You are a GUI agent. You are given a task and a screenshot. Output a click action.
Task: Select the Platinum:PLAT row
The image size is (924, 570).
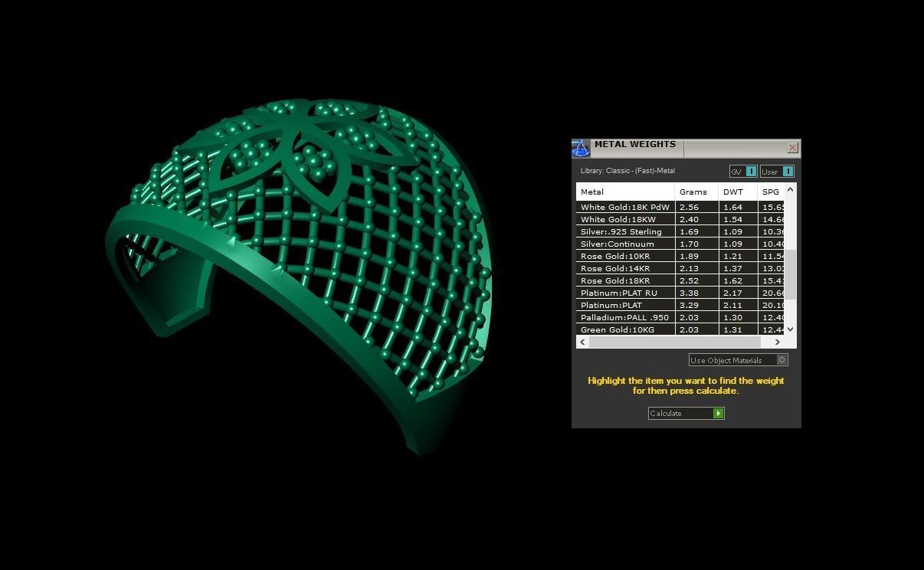(x=680, y=306)
